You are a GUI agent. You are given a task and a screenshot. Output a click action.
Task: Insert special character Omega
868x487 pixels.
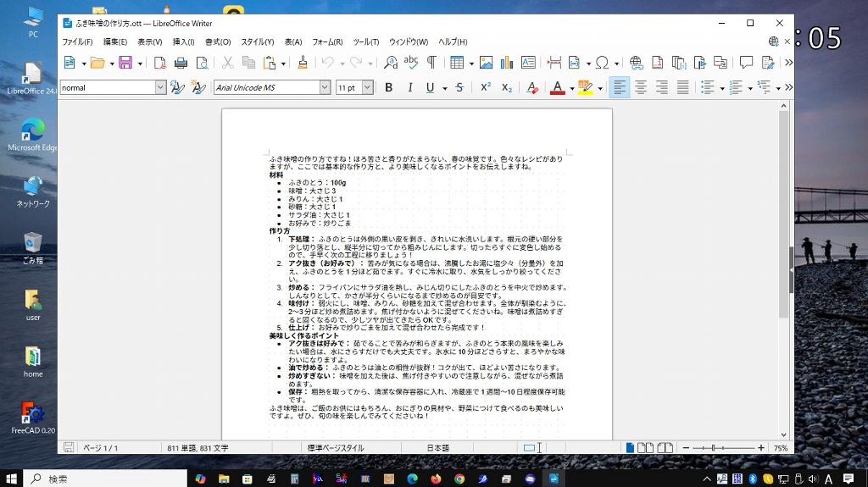[x=603, y=63]
